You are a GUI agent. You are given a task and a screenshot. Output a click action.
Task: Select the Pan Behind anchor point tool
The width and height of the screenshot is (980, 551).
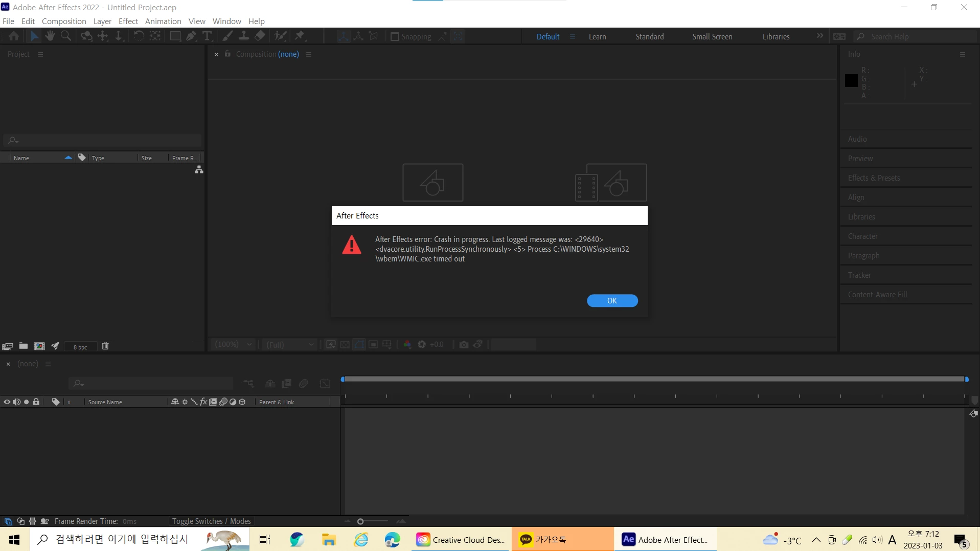(x=155, y=36)
